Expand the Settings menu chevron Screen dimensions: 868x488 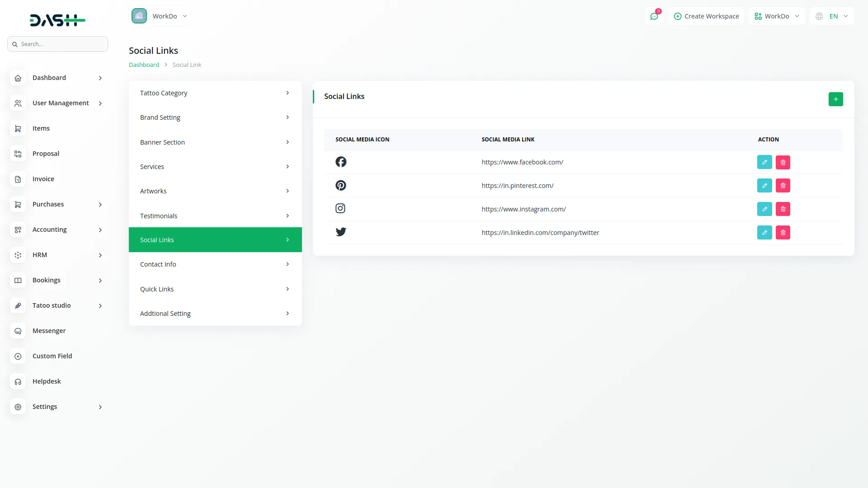100,407
